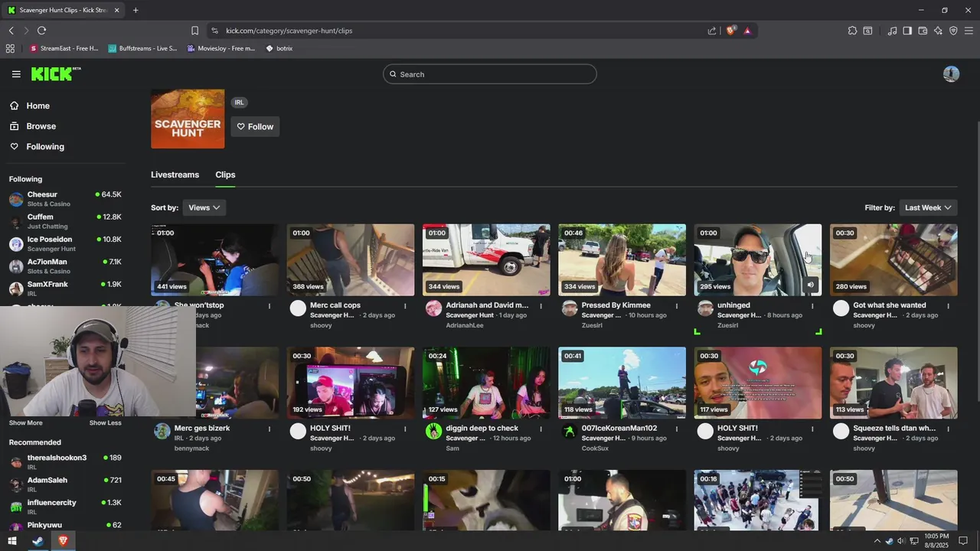Open the music note playlist icon
980x551 pixels.
coord(892,31)
